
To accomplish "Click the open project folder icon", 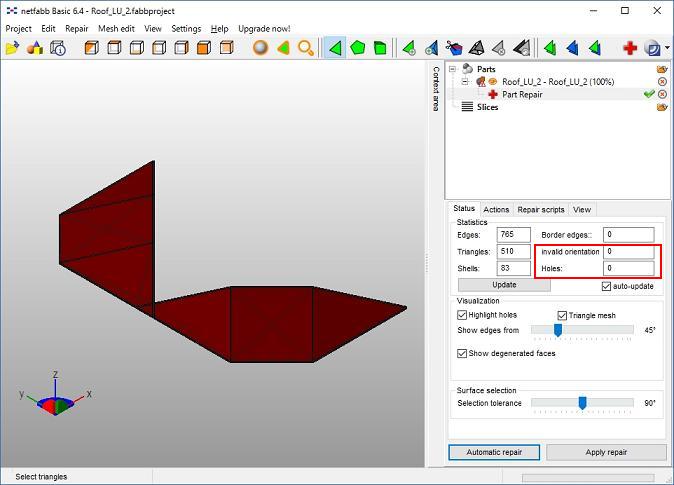I will click(x=13, y=48).
